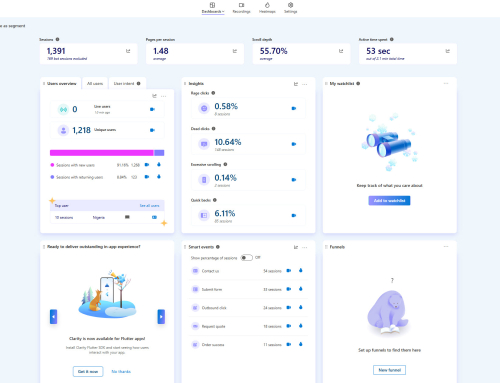Show info tooltip for Excessive scrolling
The height and width of the screenshot is (383, 500).
[x=225, y=164]
